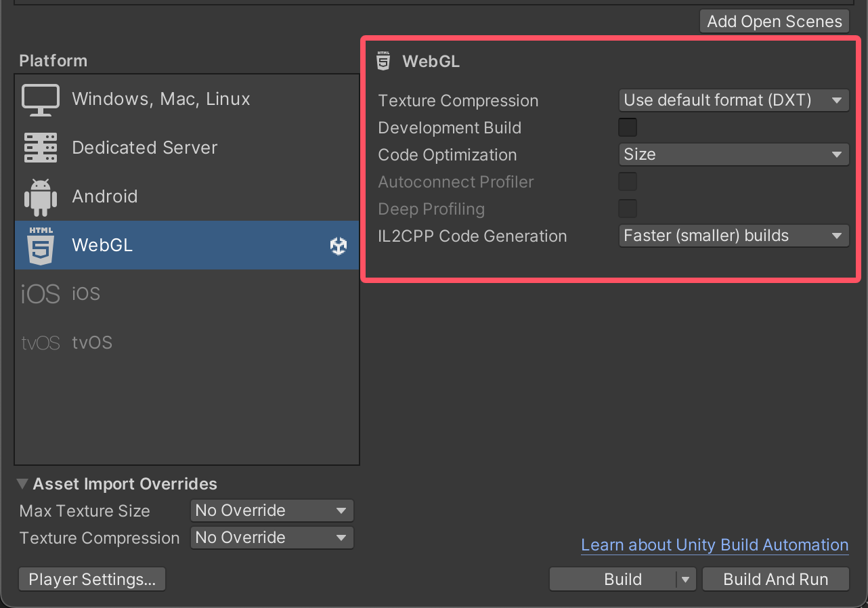The image size is (868, 608).
Task: Click the Dedicated Server platform icon
Action: (41, 148)
